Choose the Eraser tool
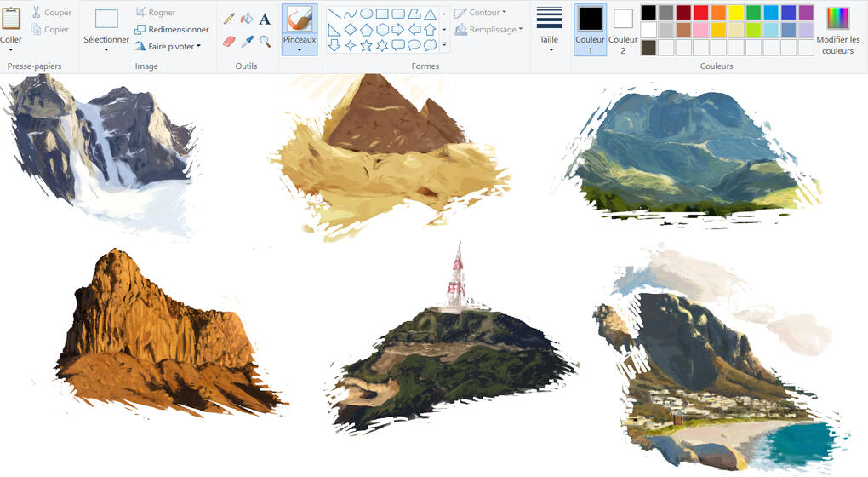Image resolution: width=868 pixels, height=477 pixels. [x=229, y=41]
